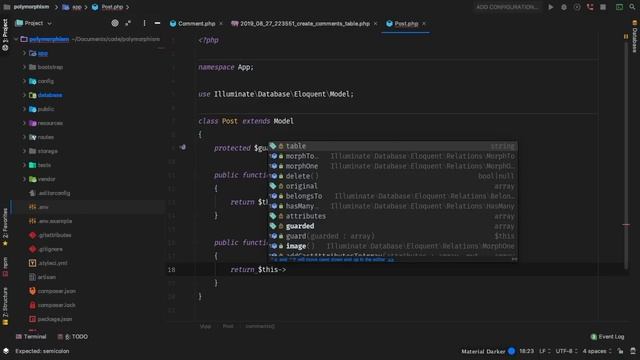
Task: Choose the table completion suggestion
Action: [x=393, y=146]
